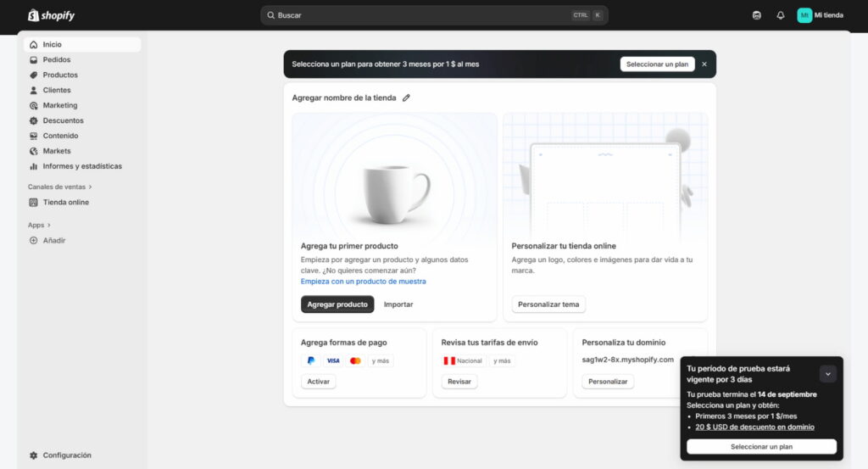
Task: Collapse the trial period popup chevron
Action: pos(827,373)
